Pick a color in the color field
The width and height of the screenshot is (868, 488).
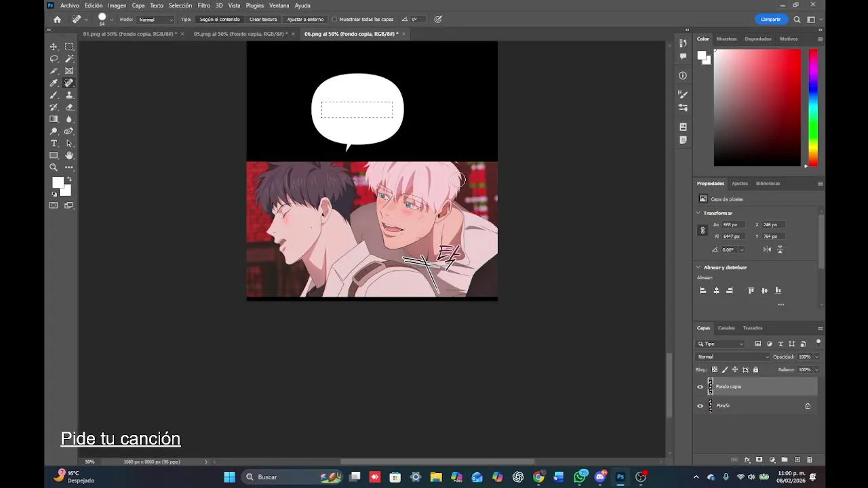pos(757,107)
